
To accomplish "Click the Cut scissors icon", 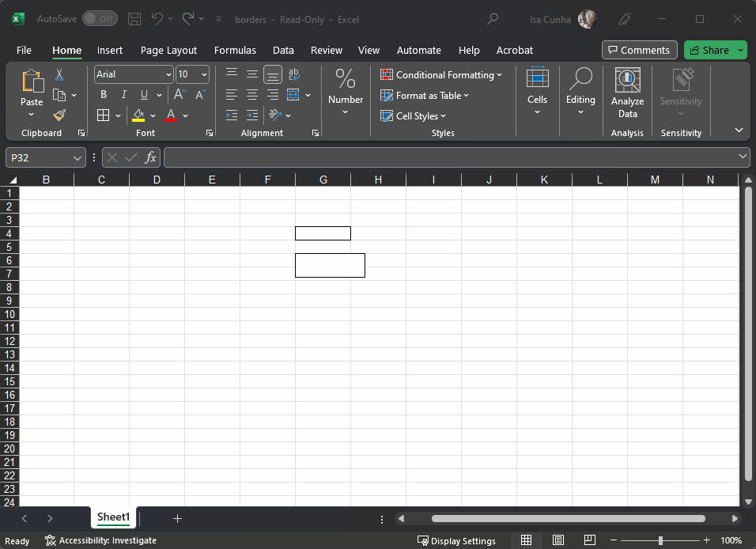I will 59,74.
